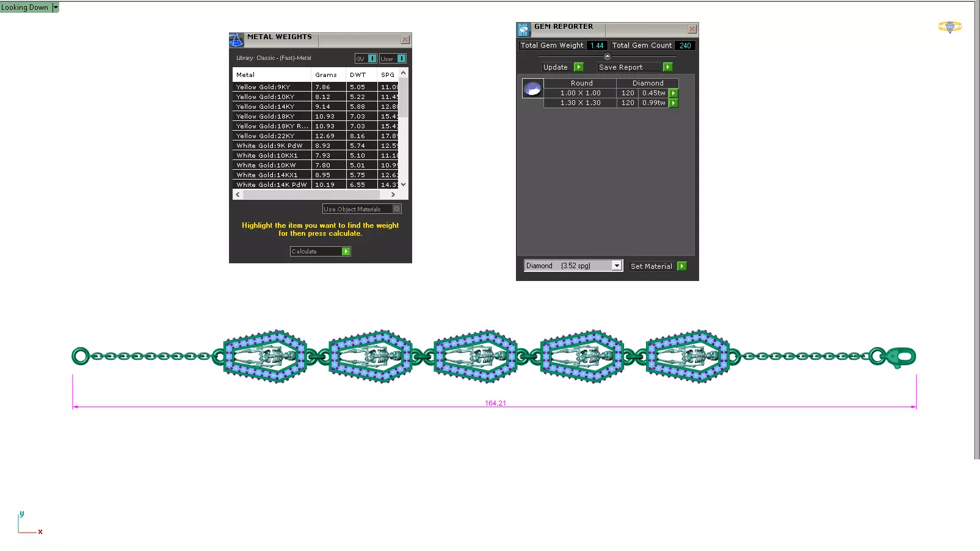This screenshot has width=980, height=551.
Task: Select the White Gold:14KX1 row
Action: (x=316, y=175)
